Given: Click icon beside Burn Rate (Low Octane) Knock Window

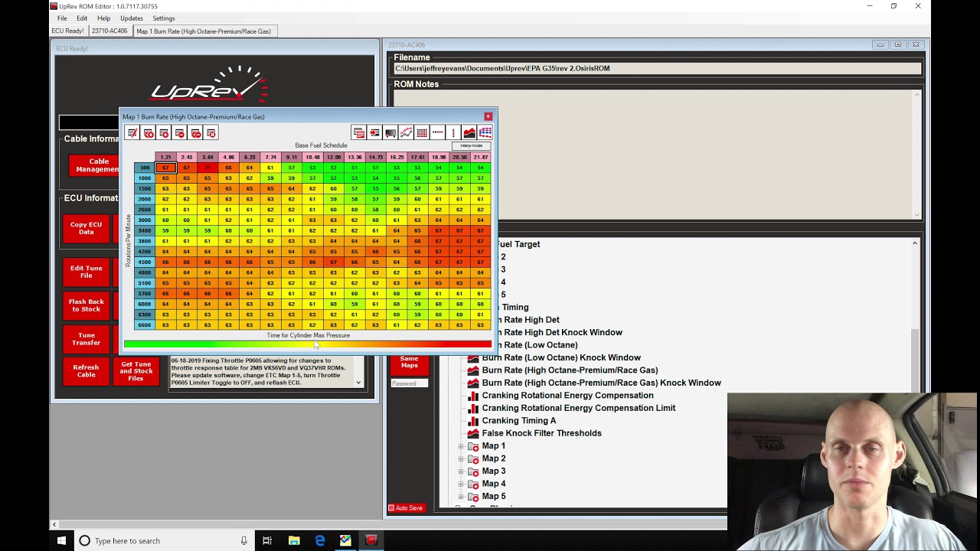Looking at the screenshot, I should coord(473,357).
